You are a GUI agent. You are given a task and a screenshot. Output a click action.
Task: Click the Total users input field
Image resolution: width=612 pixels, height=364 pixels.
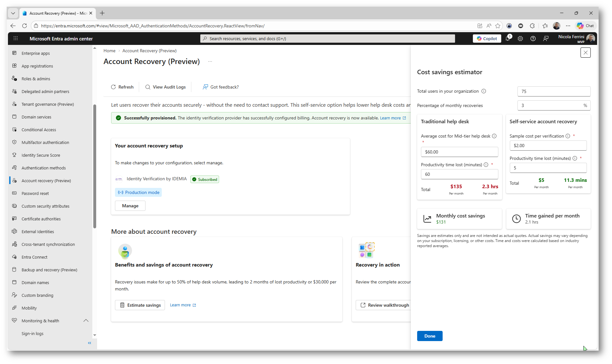pos(553,91)
